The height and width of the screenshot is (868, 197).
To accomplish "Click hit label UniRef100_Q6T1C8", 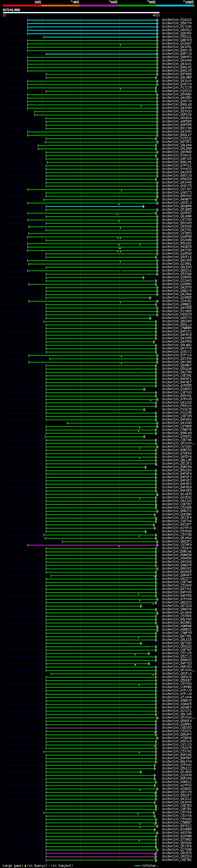I will pyautogui.click(x=177, y=606).
